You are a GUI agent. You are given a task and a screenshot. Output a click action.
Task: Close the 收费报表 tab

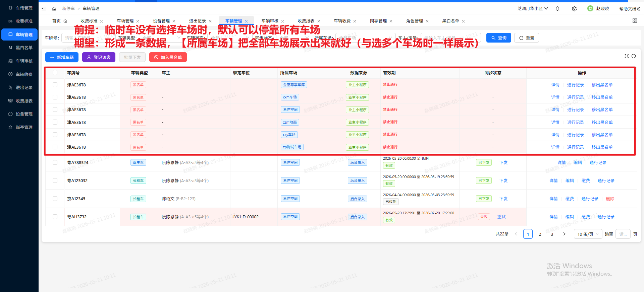[x=319, y=21]
